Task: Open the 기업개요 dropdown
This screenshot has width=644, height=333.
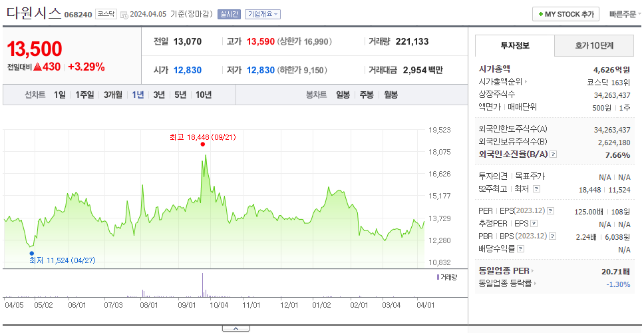Action: tap(262, 14)
